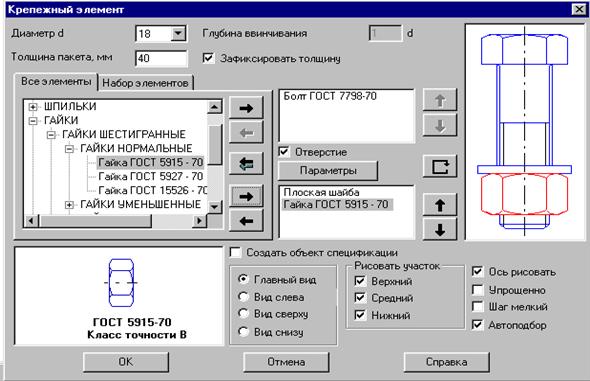The image size is (590, 381).
Task: Click the OK button
Action: click(x=126, y=362)
